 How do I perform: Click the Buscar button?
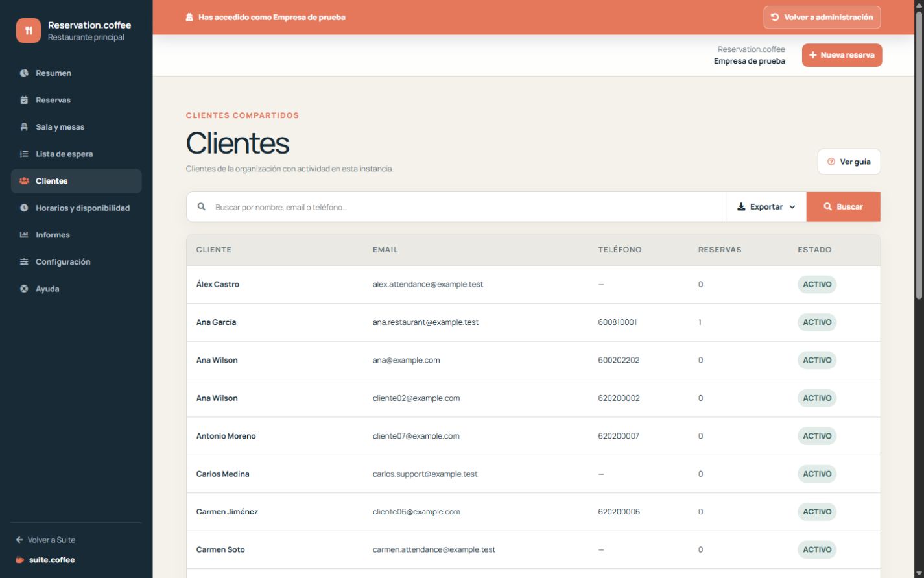click(x=844, y=207)
